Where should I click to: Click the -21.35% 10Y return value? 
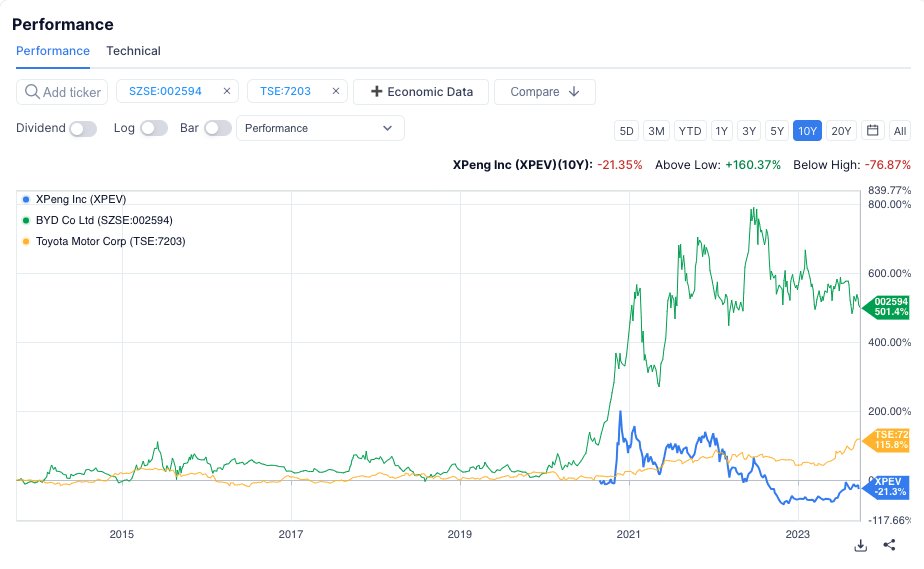click(620, 165)
